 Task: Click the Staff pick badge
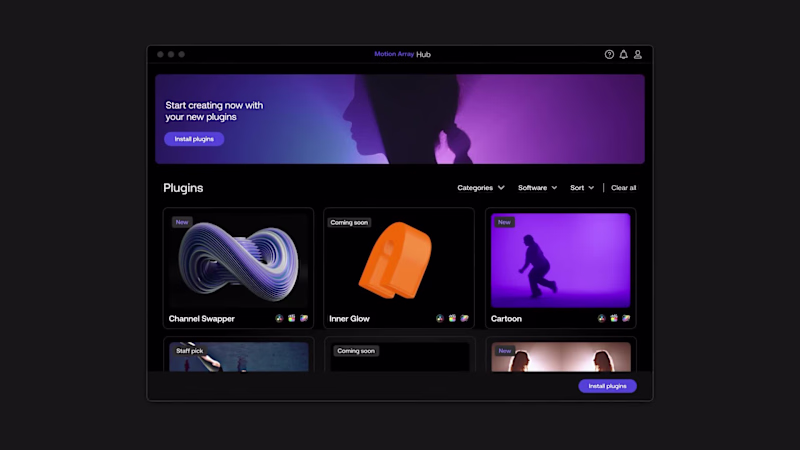tap(189, 351)
